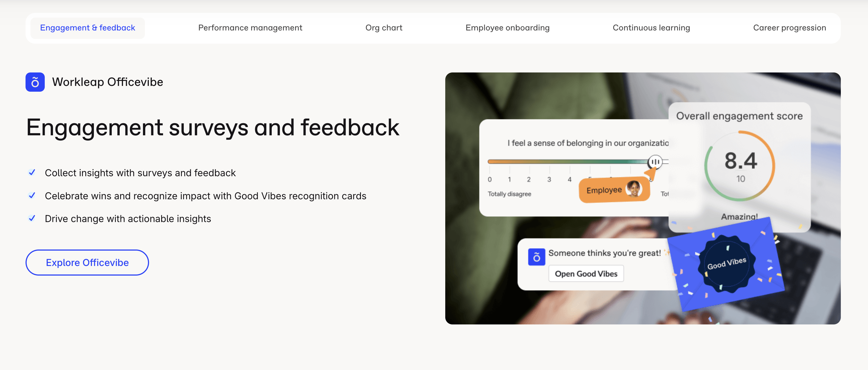Screen dimensions: 868x370
Task: Click the Explore Officevibe button
Action: tap(87, 262)
